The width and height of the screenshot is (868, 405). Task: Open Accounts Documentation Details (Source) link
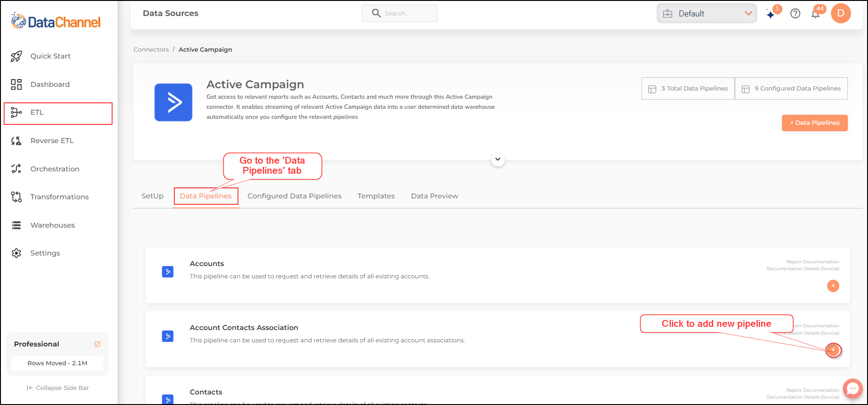point(803,269)
